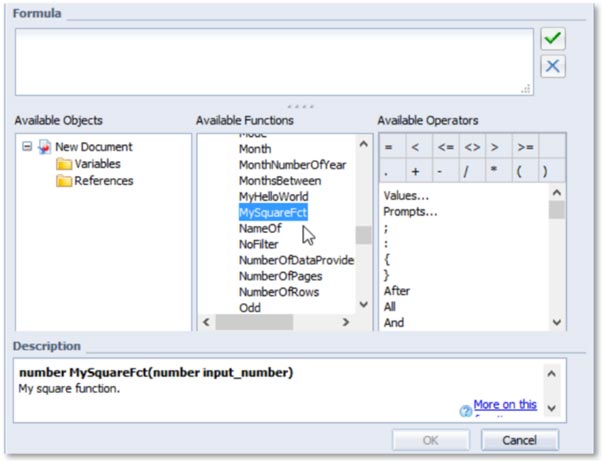This screenshot has height=461, width=602.
Task: Insert the closing parenthesis
Action: [552, 171]
